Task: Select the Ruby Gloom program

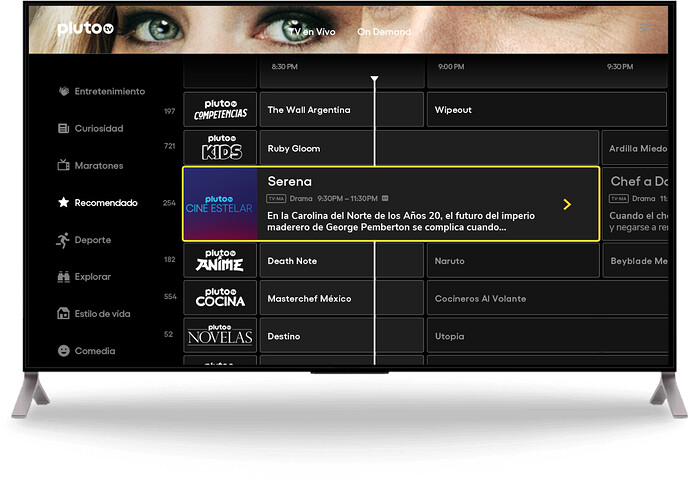Action: 429,148
